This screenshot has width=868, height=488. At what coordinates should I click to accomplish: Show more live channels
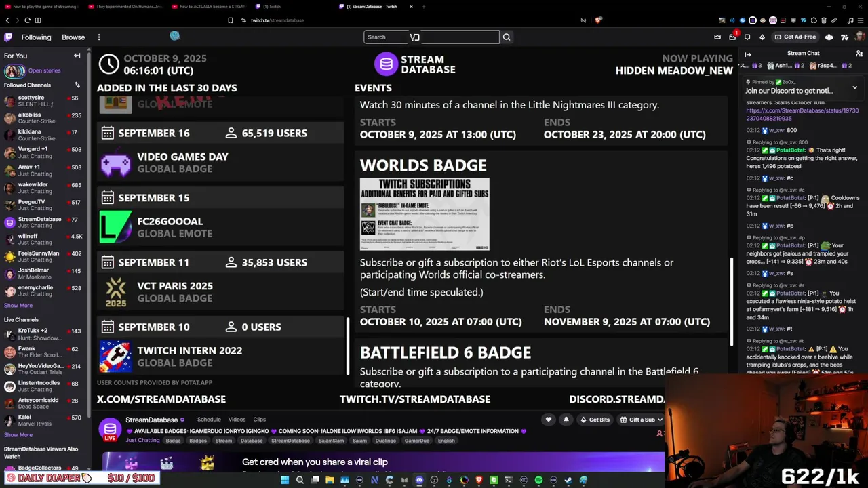(x=18, y=435)
